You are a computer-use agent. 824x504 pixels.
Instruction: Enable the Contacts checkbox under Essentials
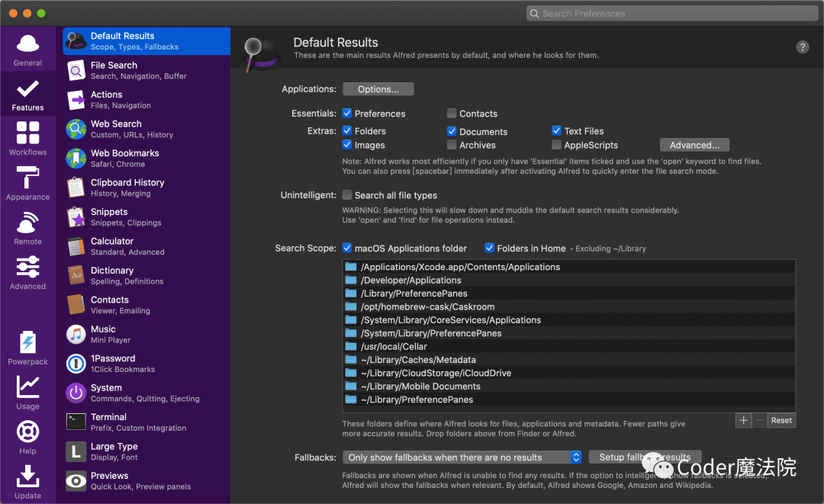[x=452, y=114]
